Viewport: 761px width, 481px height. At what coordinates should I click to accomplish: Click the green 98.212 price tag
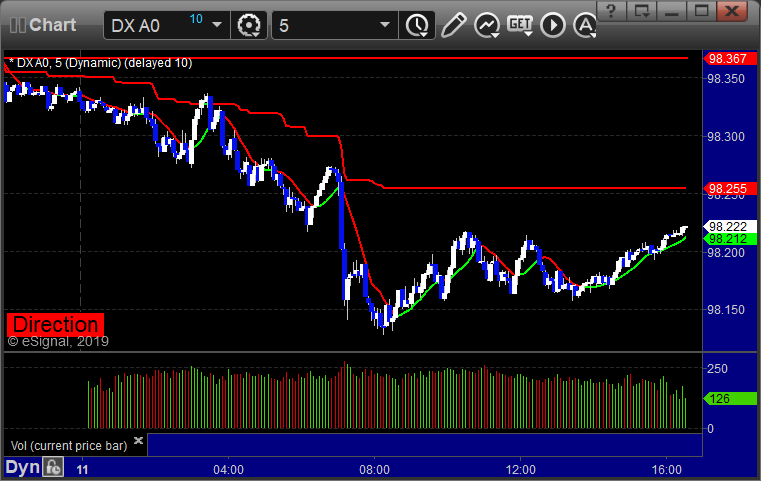pos(730,239)
